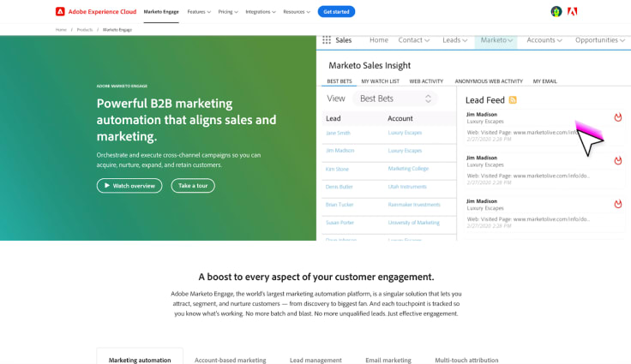Open lead Jim Madison in Best Bets list
The width and height of the screenshot is (631, 364).
click(340, 151)
